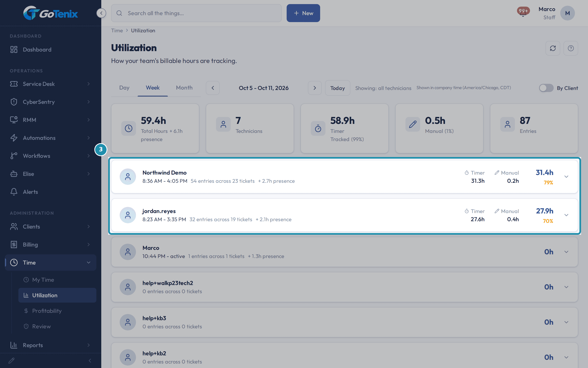Expand the Northwind Demo row
Viewport: 588px width, 368px height.
(566, 176)
